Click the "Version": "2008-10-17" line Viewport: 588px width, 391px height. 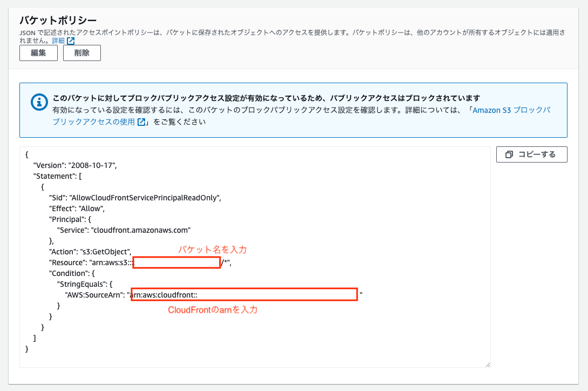[x=75, y=165]
